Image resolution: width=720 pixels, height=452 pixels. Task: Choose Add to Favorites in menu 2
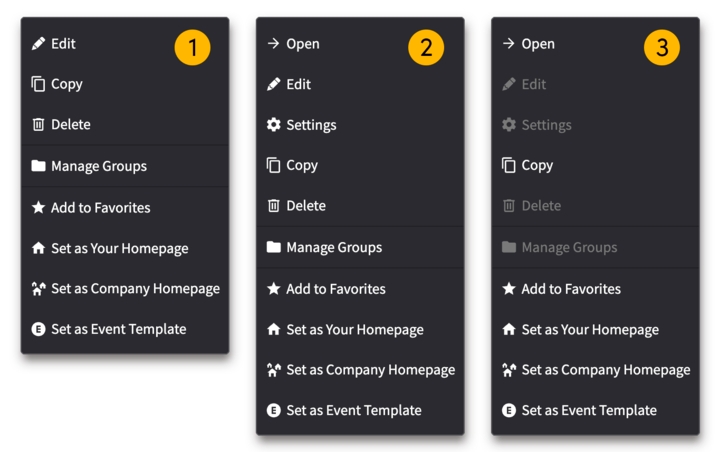(335, 289)
